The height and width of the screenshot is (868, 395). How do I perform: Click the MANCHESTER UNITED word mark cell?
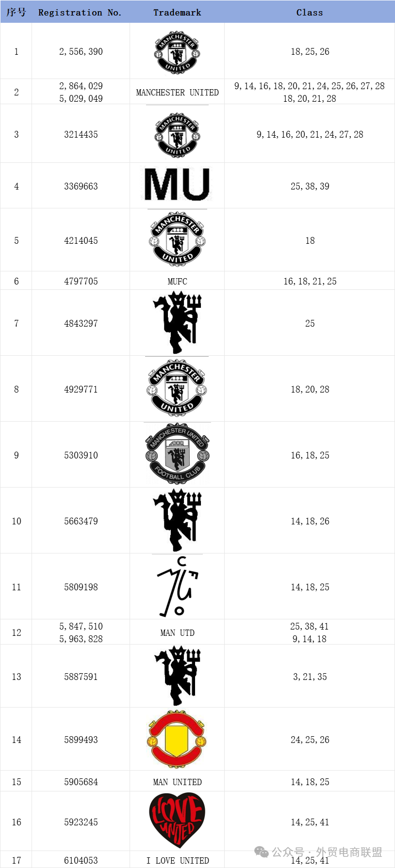pyautogui.click(x=177, y=93)
